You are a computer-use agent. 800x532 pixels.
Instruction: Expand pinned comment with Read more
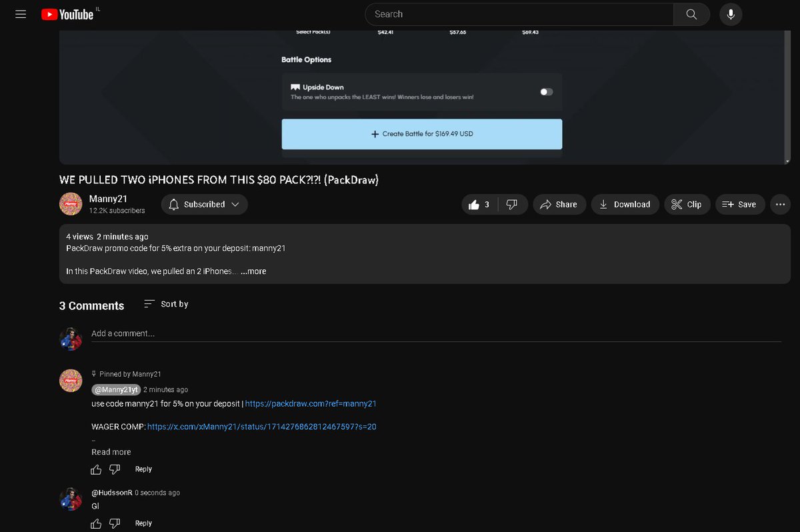111,452
